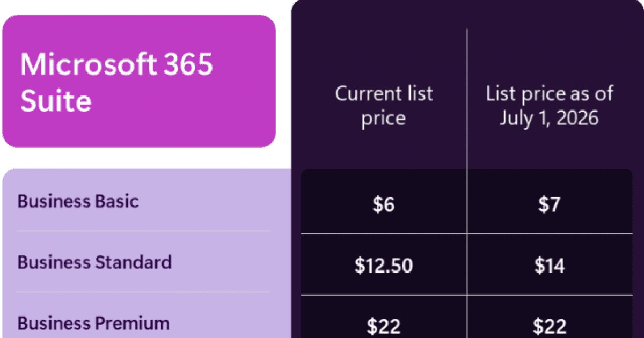Select the $12.50 price cell
The image size is (644, 338).
(x=384, y=265)
